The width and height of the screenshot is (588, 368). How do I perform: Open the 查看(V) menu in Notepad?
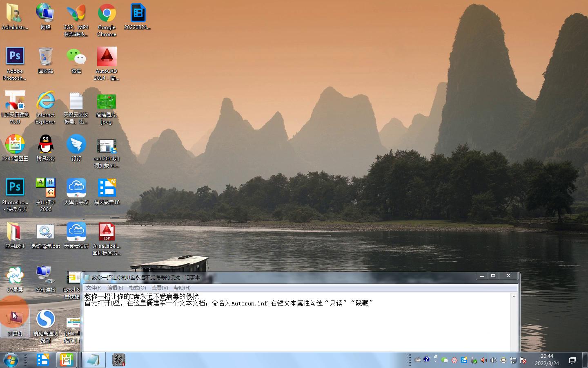coord(160,288)
